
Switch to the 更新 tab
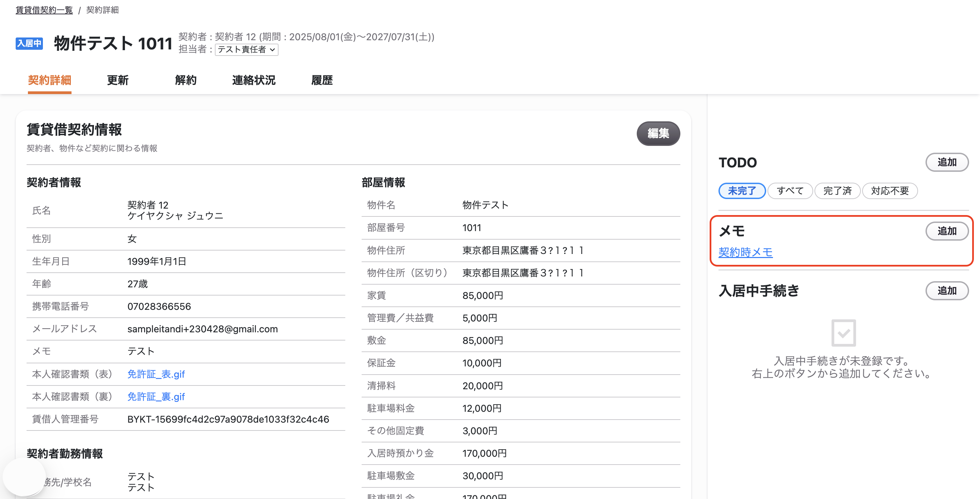pyautogui.click(x=117, y=80)
